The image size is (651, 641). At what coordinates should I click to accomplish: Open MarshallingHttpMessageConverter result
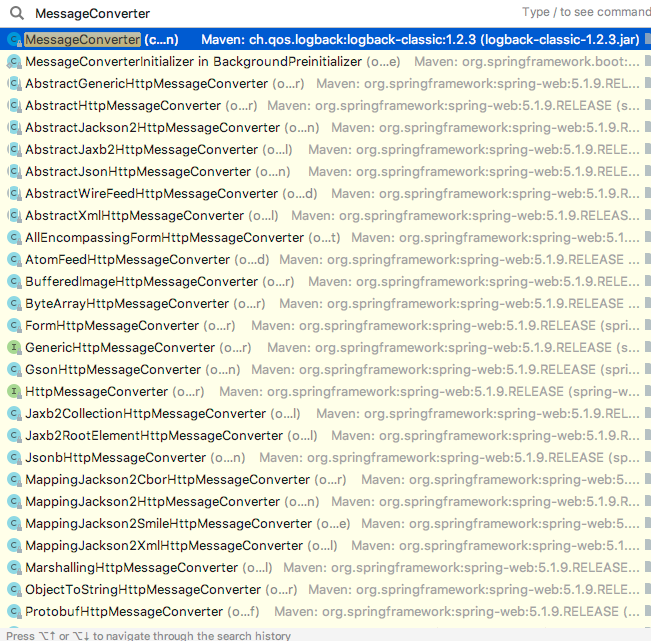click(x=326, y=568)
